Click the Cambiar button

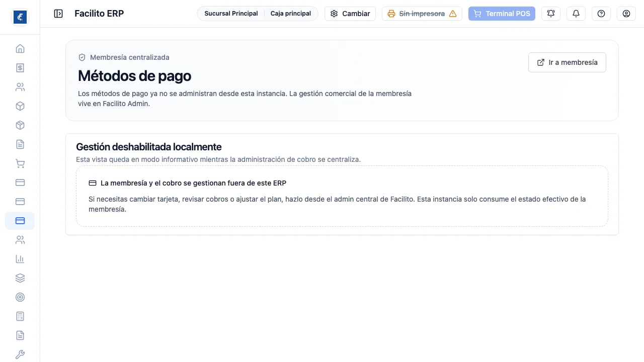click(350, 14)
